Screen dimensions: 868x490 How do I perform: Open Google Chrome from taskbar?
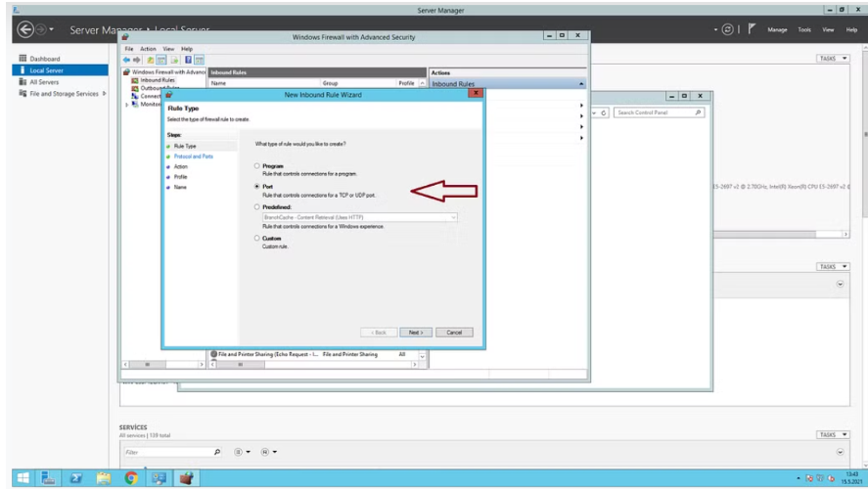coord(131,478)
